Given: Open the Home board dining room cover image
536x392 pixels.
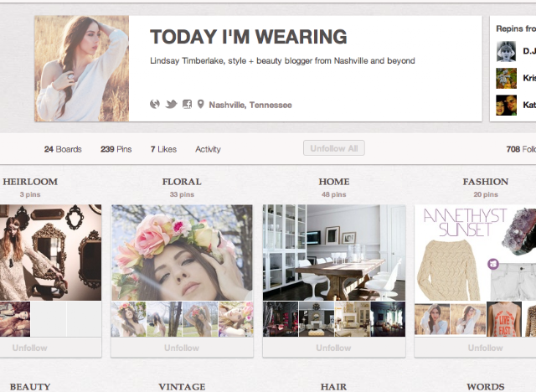Looking at the screenshot, I should point(334,253).
